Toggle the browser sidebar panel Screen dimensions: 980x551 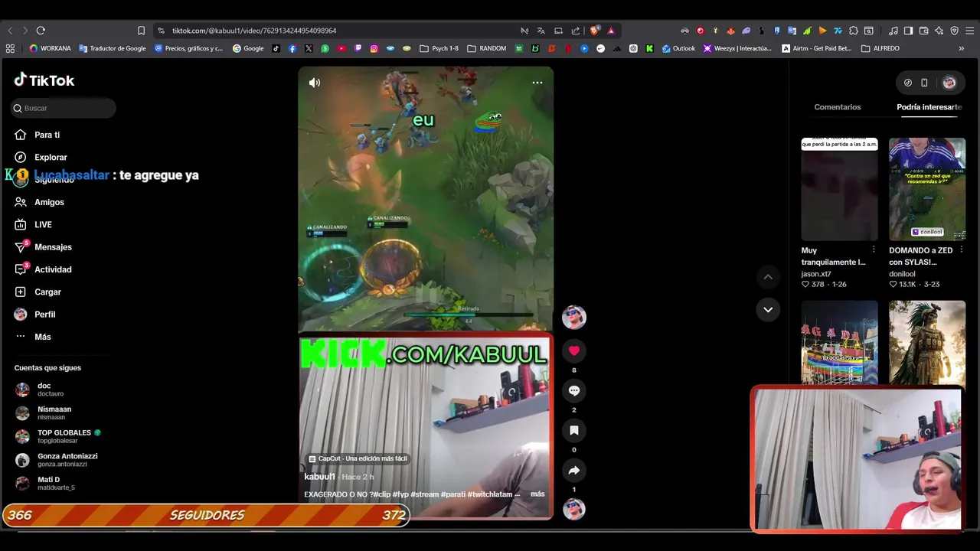point(909,31)
